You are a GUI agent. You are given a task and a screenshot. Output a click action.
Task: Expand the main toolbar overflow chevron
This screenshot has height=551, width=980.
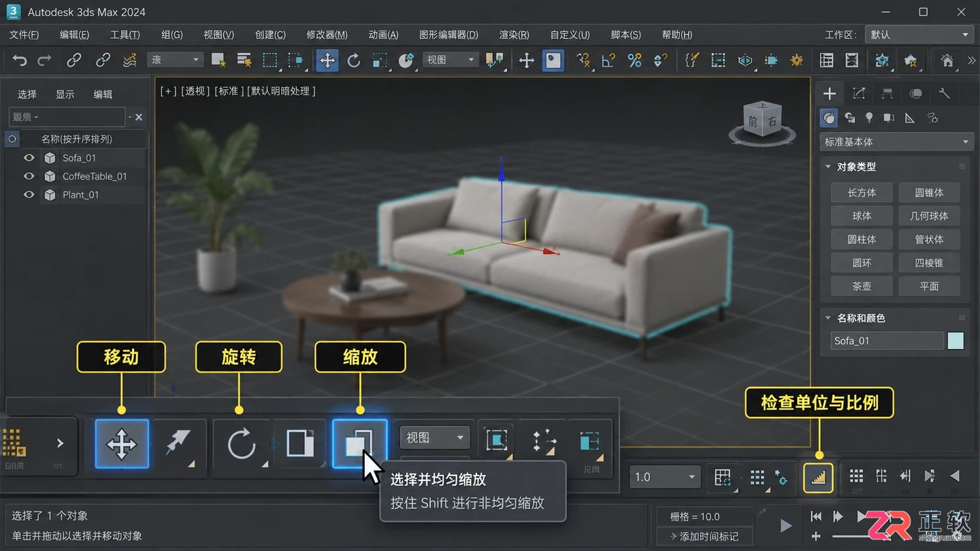coord(971,61)
